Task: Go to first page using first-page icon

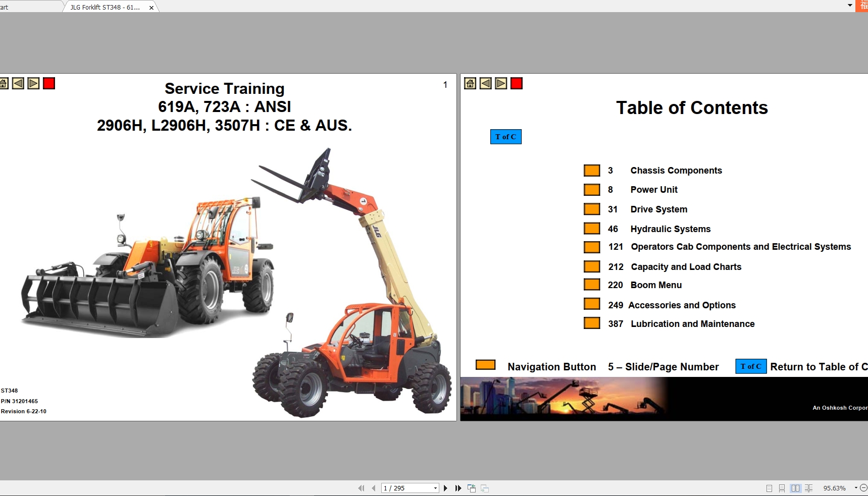Action: 361,488
